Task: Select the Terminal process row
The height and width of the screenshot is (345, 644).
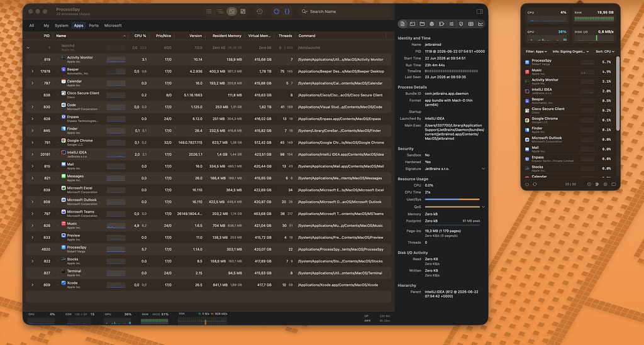Action: point(209,273)
